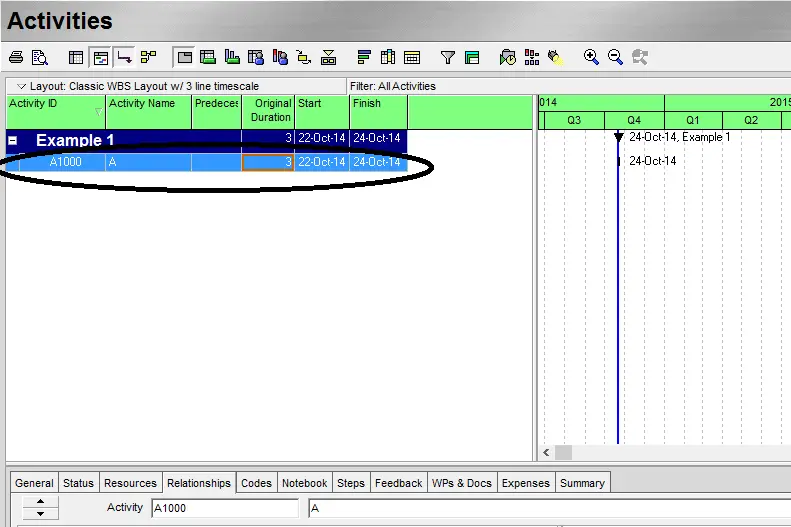Open the Summary tab
791x527 pixels.
pyautogui.click(x=583, y=483)
